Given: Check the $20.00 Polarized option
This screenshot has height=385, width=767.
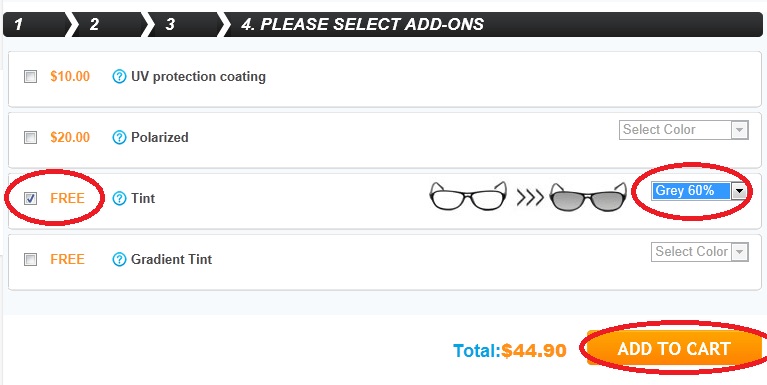Looking at the screenshot, I should (x=30, y=138).
